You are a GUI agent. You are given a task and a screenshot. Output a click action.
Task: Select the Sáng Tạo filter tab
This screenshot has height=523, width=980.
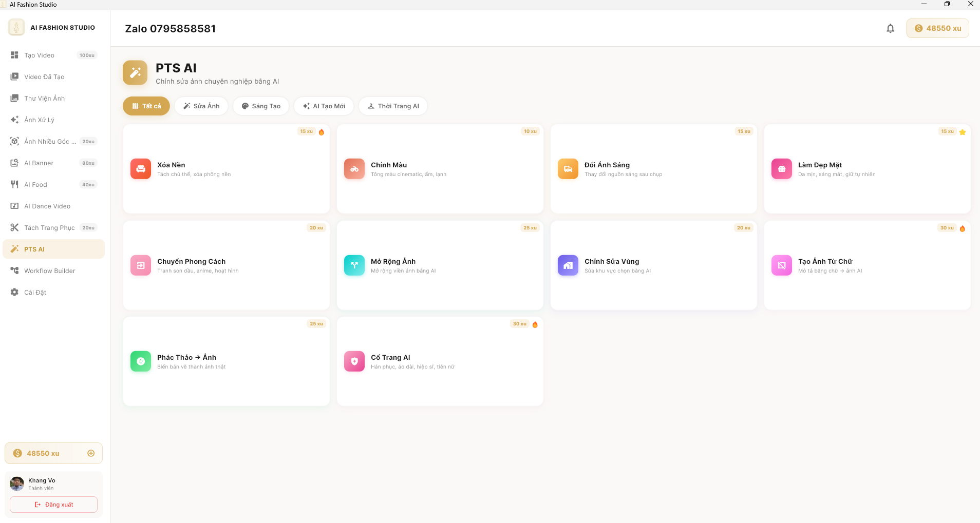click(261, 106)
